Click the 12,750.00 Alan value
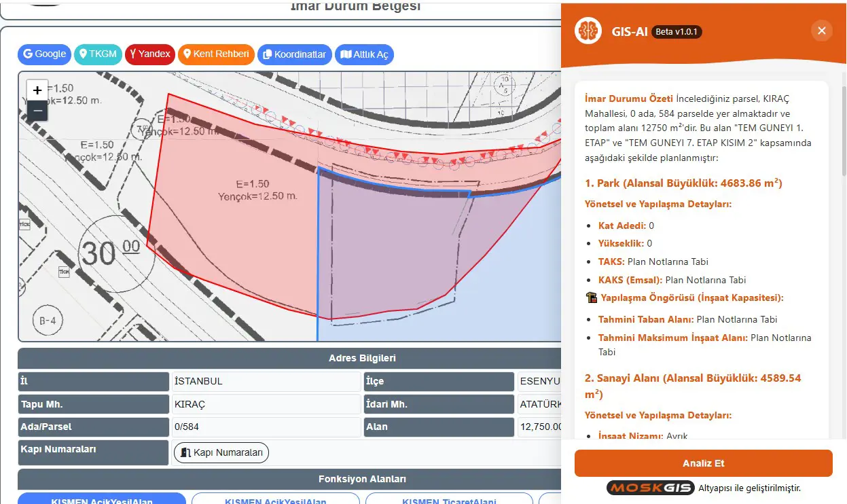This screenshot has width=847, height=504. click(x=540, y=427)
